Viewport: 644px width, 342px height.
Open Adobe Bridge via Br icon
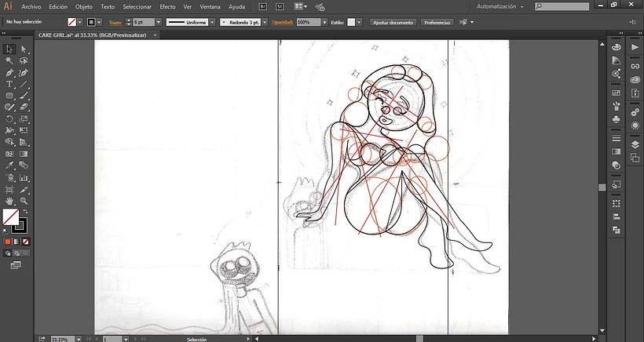click(263, 6)
